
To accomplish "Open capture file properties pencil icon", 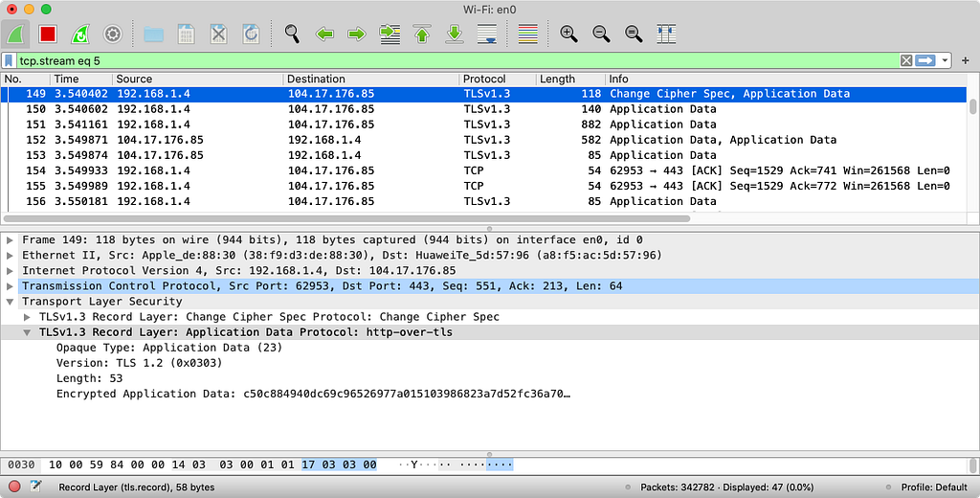I will pos(35,487).
